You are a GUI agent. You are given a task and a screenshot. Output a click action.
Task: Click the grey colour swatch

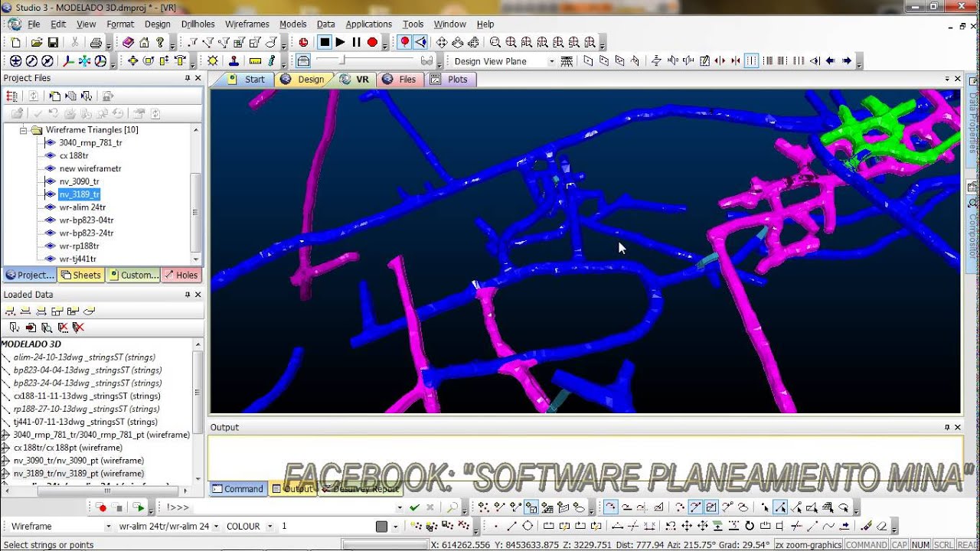[x=382, y=527]
